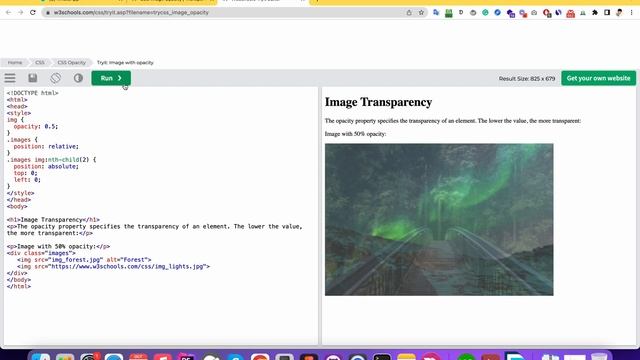Click the left: 0 code line
Image resolution: width=640 pixels, height=360 pixels.
(x=27, y=180)
